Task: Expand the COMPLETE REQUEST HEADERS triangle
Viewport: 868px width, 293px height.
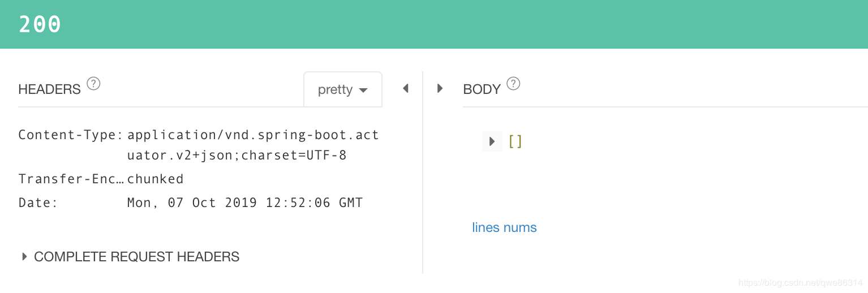Action: tap(24, 257)
